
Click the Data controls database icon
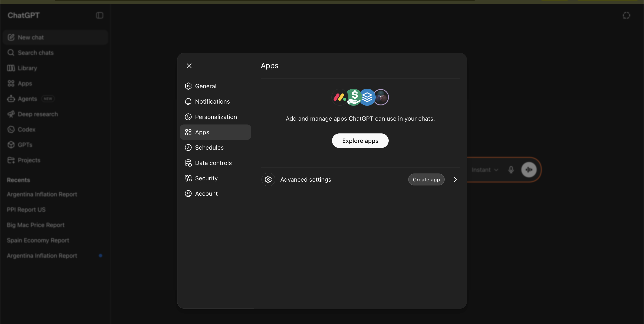188,163
